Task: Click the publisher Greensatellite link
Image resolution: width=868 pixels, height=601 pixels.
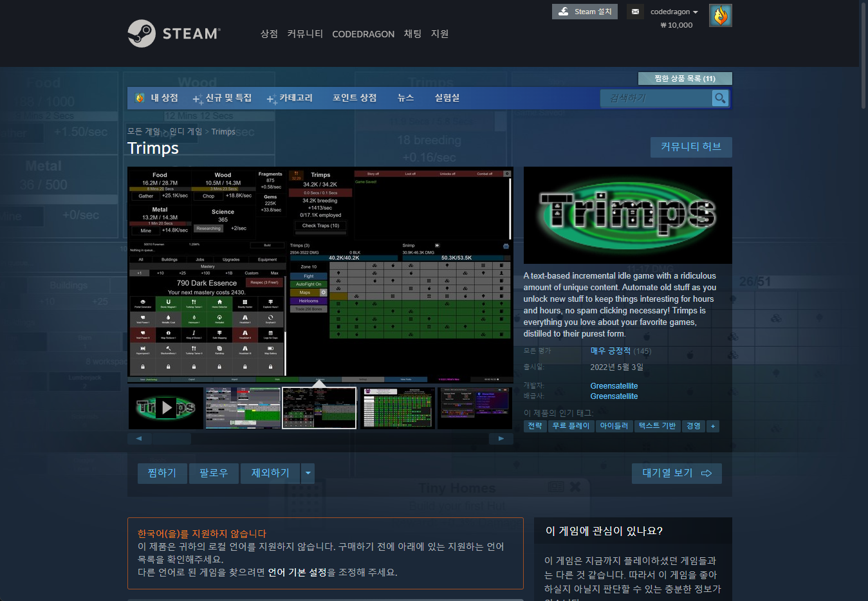Action: (x=614, y=396)
